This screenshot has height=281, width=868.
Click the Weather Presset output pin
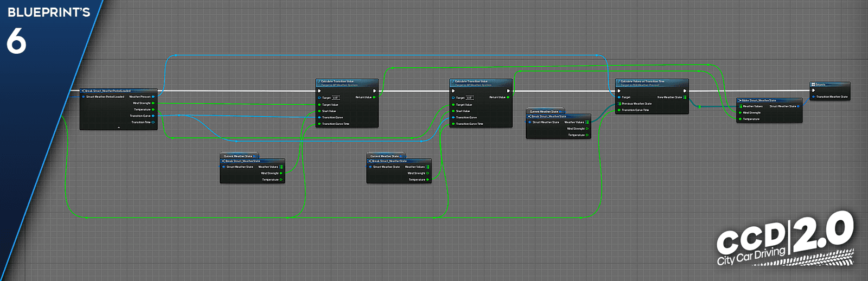click(154, 97)
